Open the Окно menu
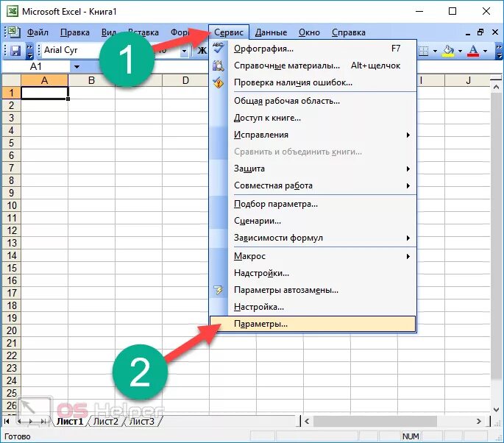 point(309,32)
